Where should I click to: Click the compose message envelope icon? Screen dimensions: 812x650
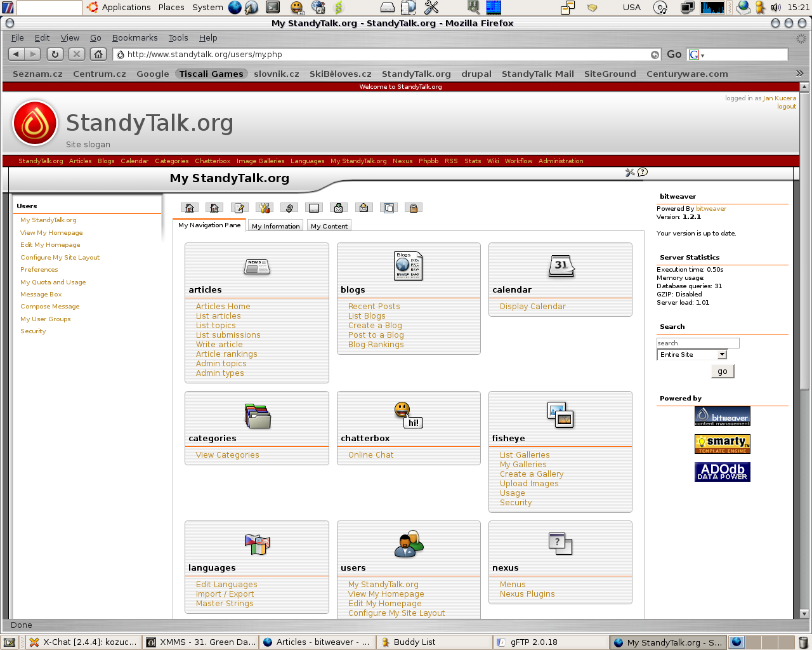pyautogui.click(x=363, y=208)
